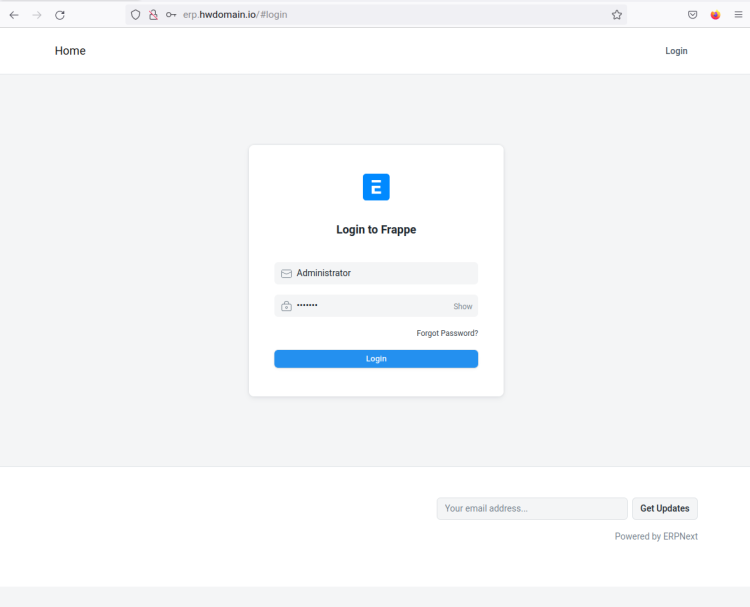
Task: Click the Your email address input
Action: pos(532,508)
